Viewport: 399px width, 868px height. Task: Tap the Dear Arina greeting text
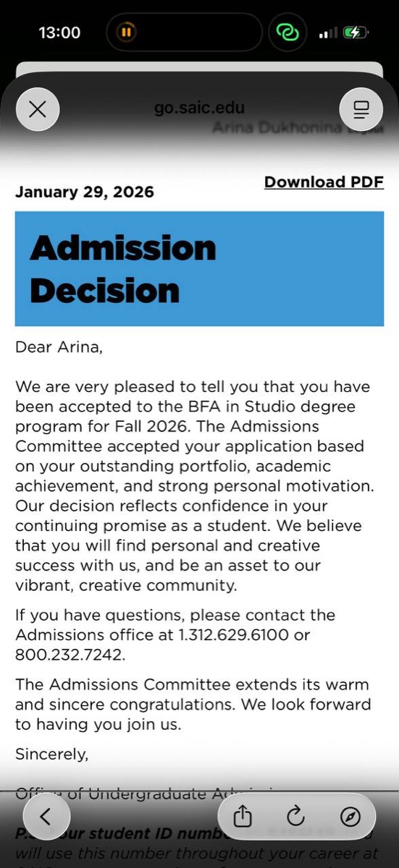[x=59, y=347]
